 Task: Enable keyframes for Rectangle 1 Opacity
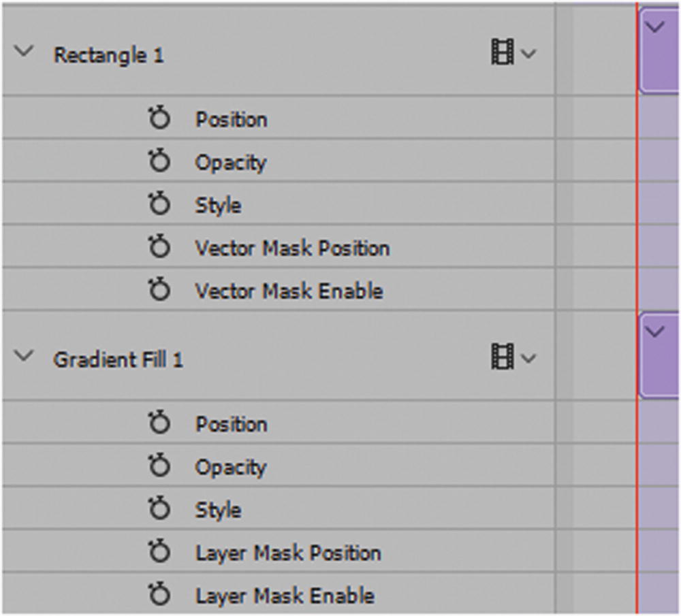coord(159,163)
